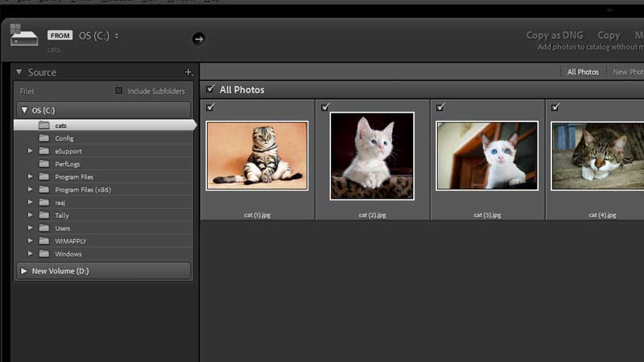
Task: Click the Program Files (x86) folder icon
Action: [44, 190]
